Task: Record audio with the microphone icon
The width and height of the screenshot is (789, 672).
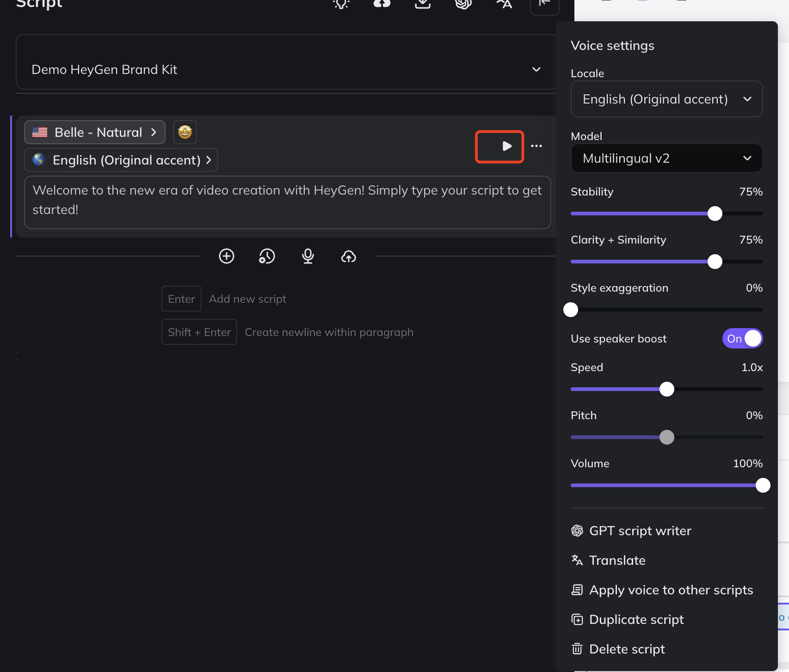Action: coord(308,256)
